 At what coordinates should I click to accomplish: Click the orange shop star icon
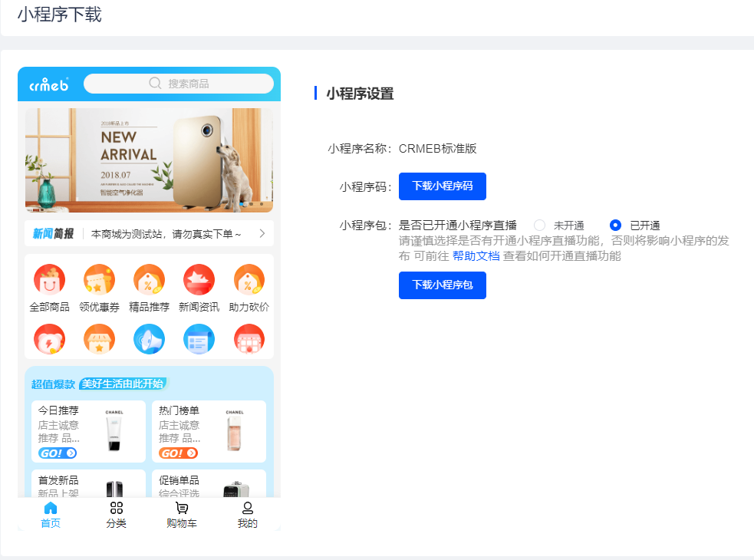[x=99, y=339]
